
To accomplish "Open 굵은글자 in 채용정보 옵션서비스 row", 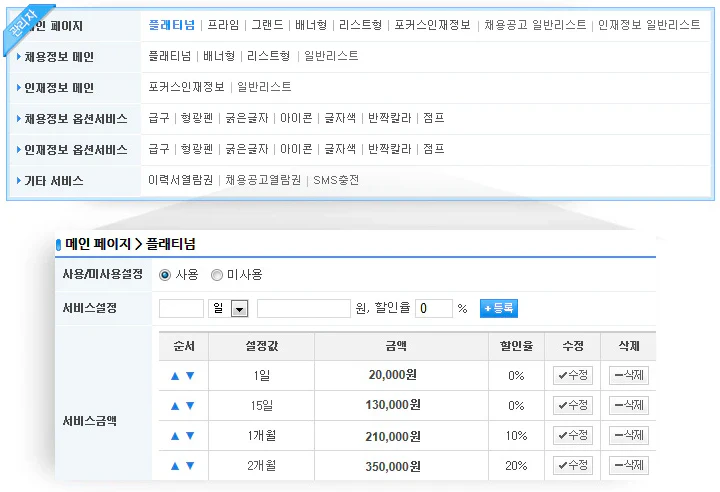I will [247, 118].
